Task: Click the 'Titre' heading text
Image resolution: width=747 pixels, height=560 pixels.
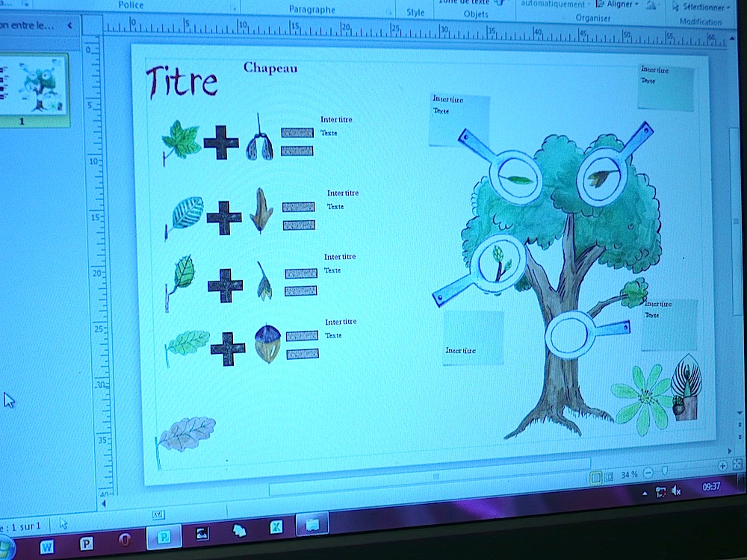Action: tap(182, 82)
